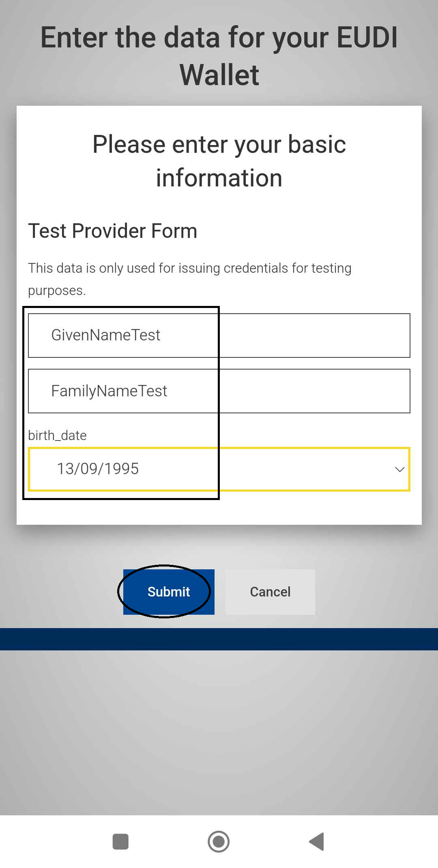Image resolution: width=438 pixels, height=868 pixels.
Task: Tap "Please enter your basic" heading line
Action: pyautogui.click(x=219, y=144)
